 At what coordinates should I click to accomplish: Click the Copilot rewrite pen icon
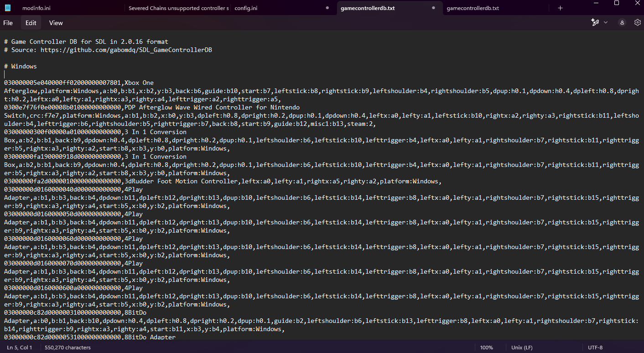tap(594, 22)
